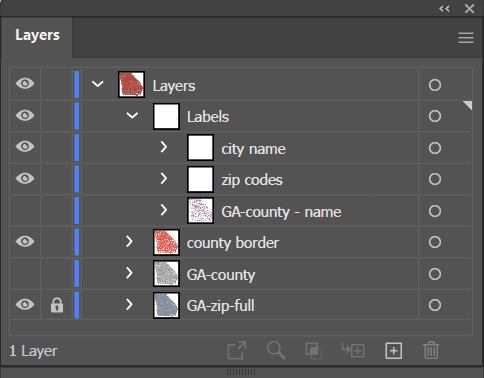Select the county border layer row
484x378 pixels.
[241, 242]
